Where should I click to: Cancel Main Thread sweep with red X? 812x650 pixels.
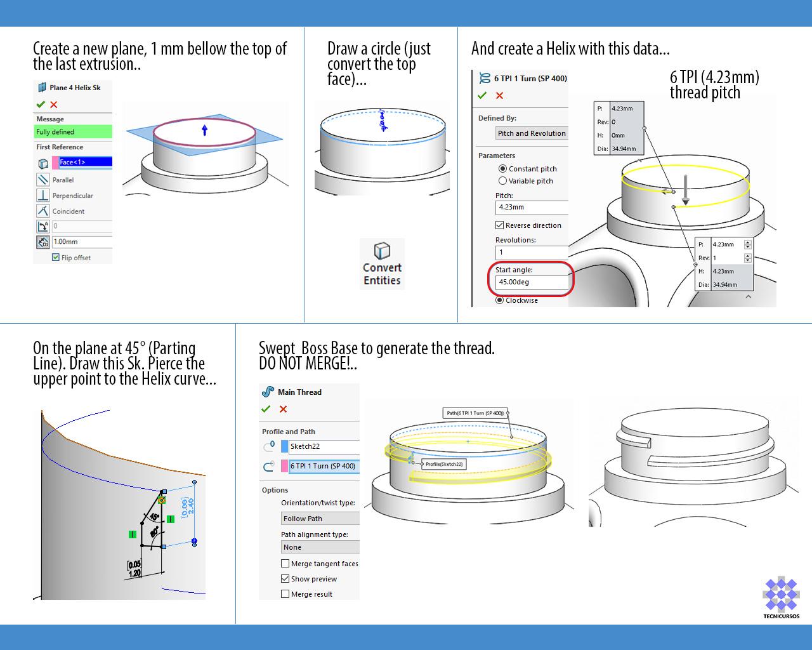click(x=283, y=409)
